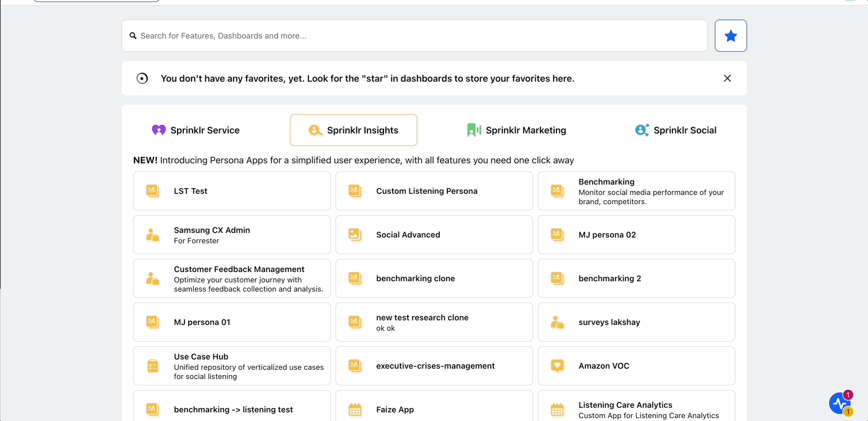
Task: Click the 'MJ persona 02' label
Action: coord(608,235)
